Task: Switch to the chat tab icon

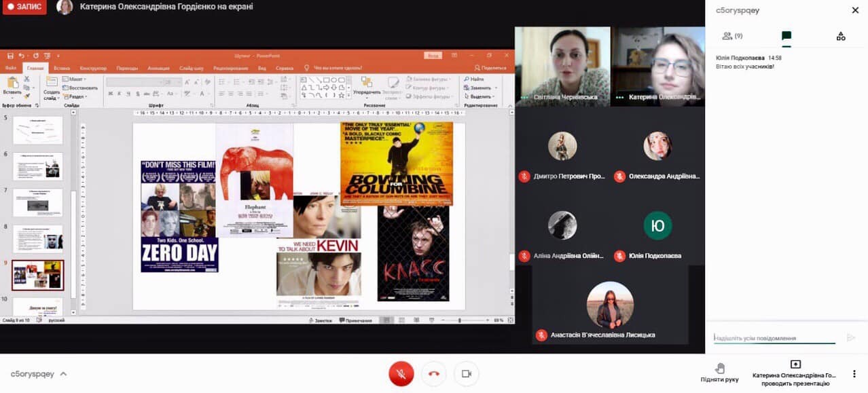Action: pos(786,36)
